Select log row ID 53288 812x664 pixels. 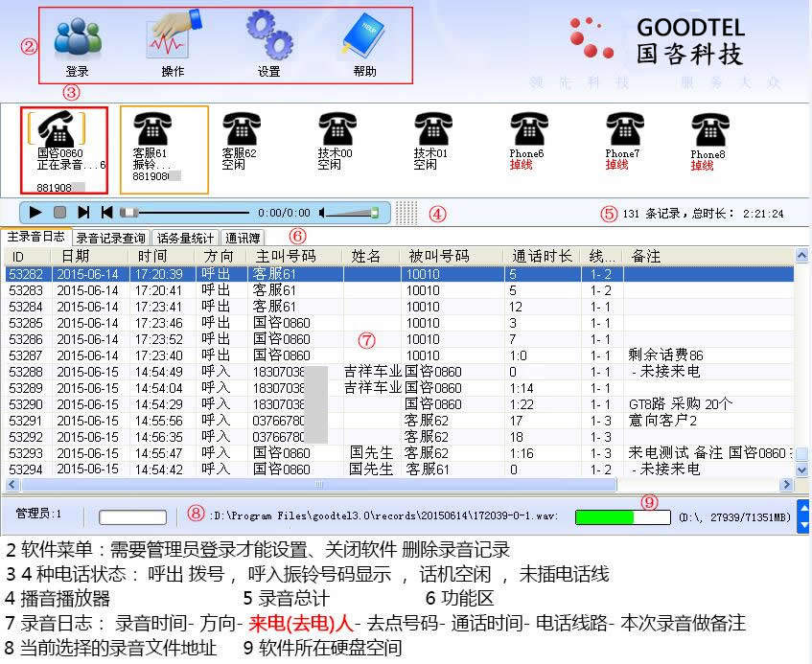point(399,372)
